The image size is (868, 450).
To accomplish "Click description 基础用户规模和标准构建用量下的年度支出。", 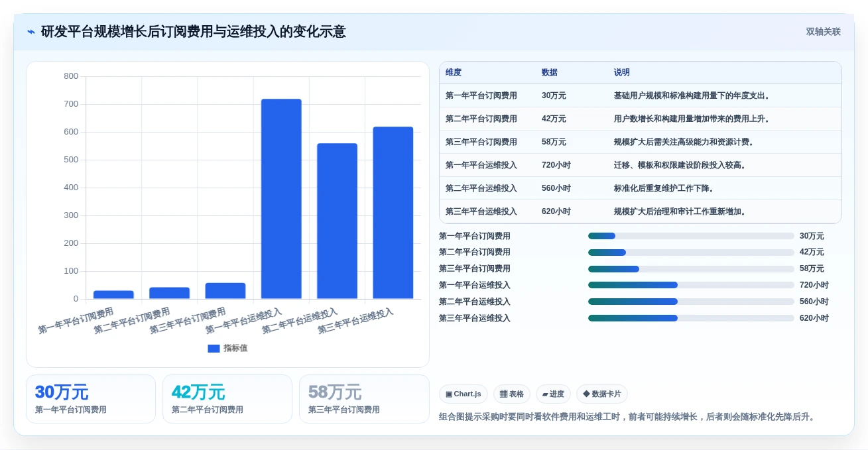I will coord(693,95).
